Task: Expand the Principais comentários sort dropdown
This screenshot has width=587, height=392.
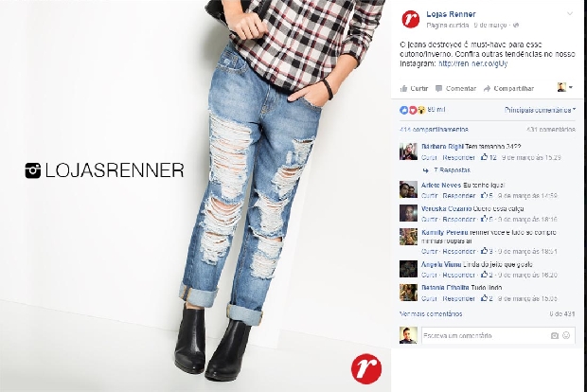Action: click(x=540, y=110)
